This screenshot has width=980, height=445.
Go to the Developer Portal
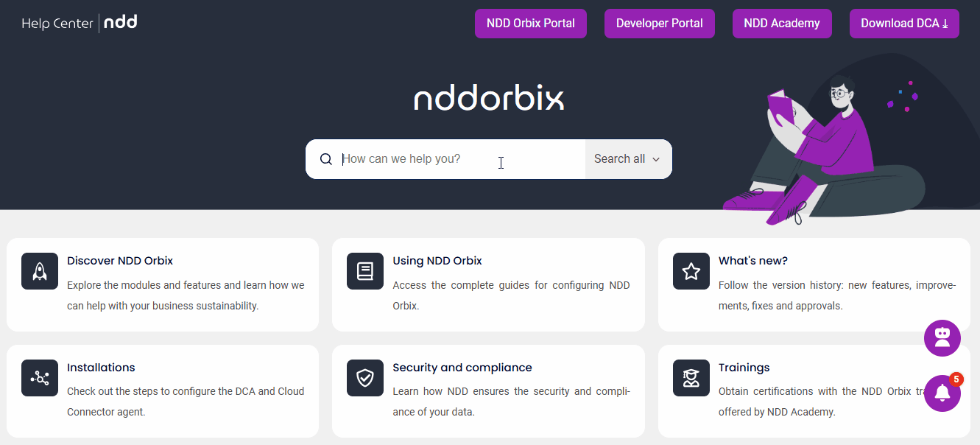coord(659,24)
